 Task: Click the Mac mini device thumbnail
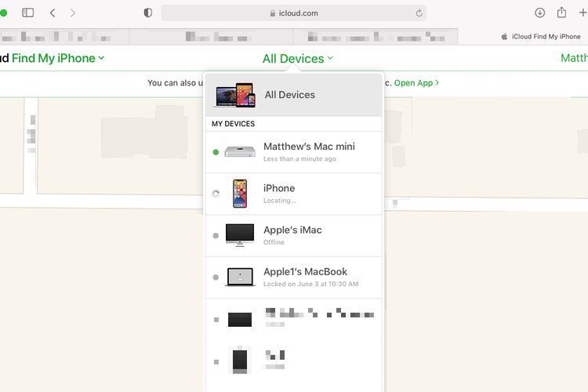[x=239, y=151]
